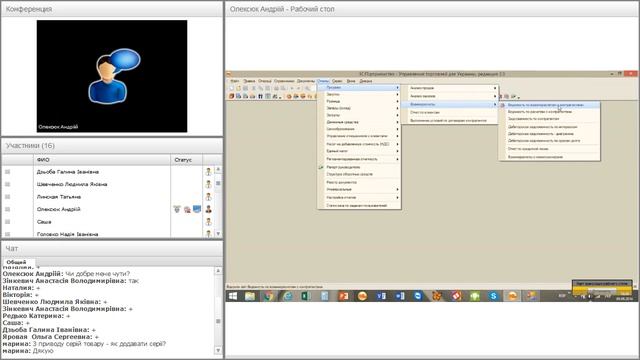Switch to the Общий chat tab

coord(17,262)
